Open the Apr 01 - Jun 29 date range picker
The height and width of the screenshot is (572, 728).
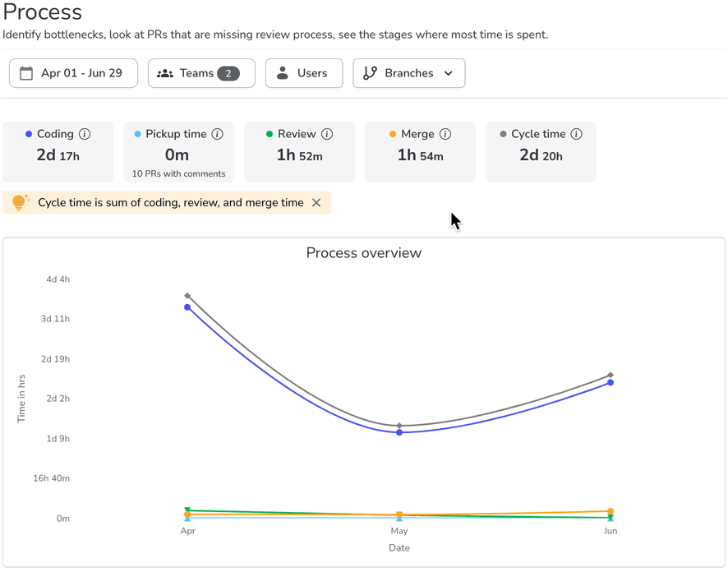73,73
